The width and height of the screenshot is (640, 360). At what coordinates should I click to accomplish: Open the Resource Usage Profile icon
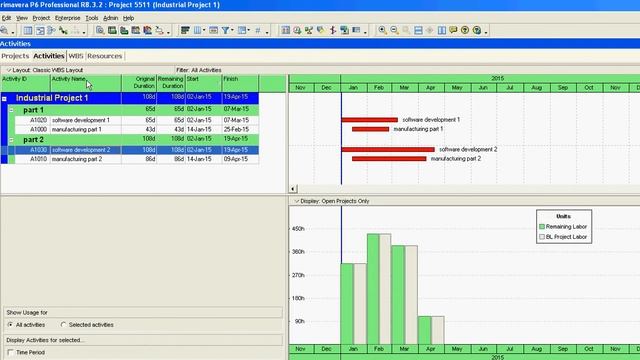click(x=147, y=30)
